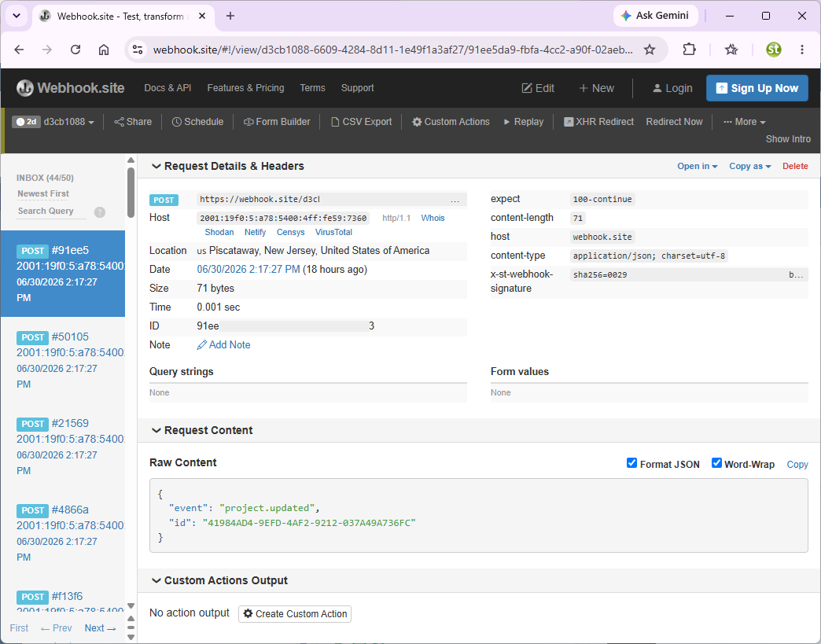The image size is (821, 644).
Task: Go to First page of requests
Action: click(x=19, y=627)
